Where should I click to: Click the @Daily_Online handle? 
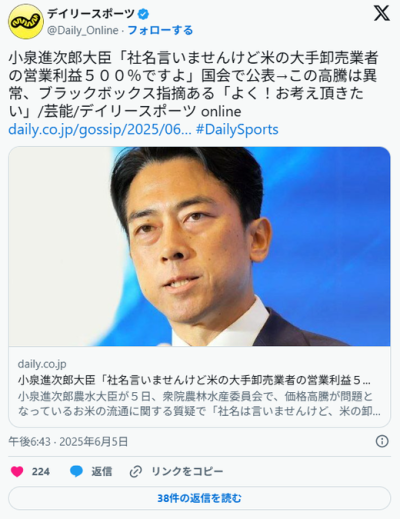pos(83,30)
